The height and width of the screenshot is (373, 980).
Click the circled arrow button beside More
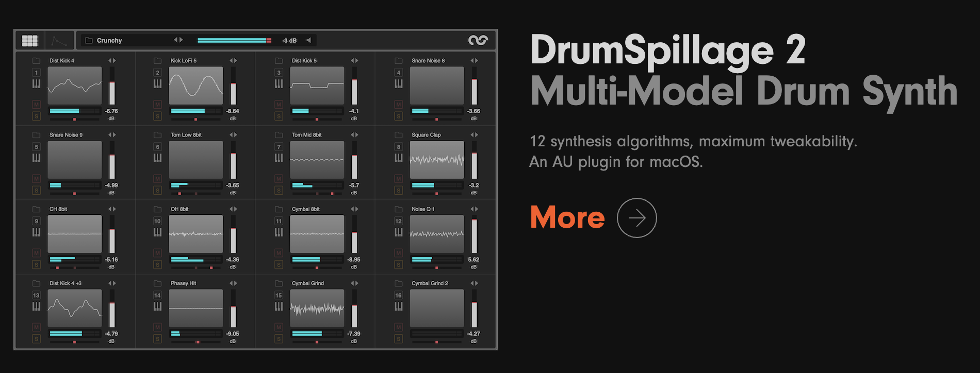pos(636,218)
